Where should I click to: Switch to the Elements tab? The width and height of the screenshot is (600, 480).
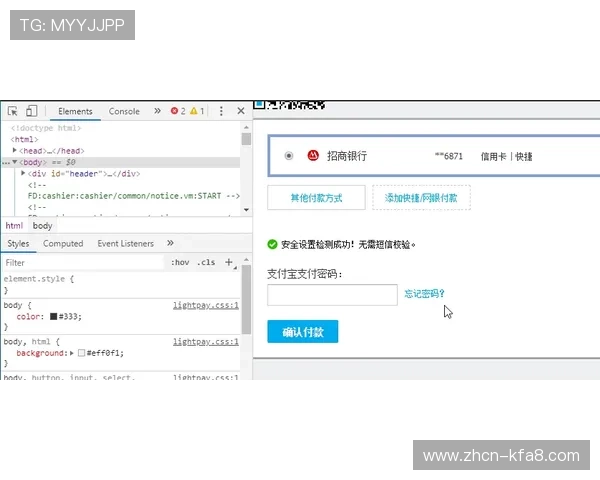coord(75,111)
